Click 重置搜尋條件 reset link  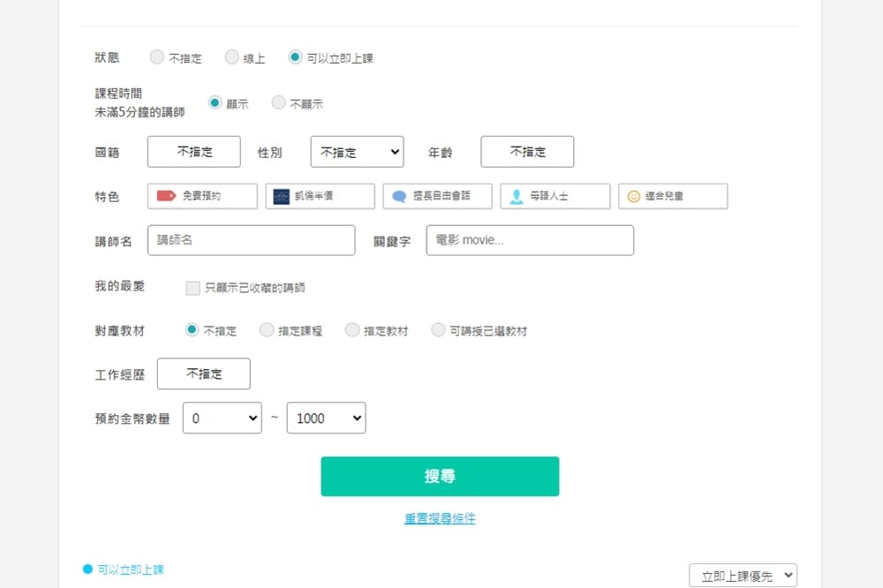click(440, 519)
